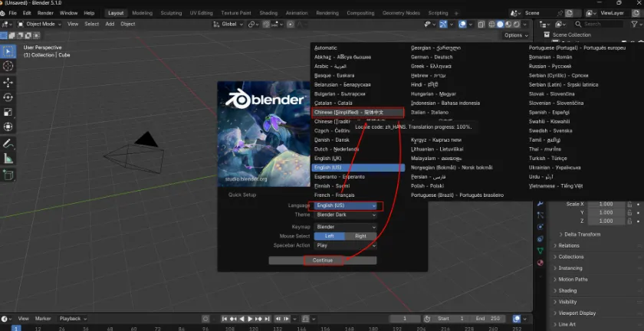The width and height of the screenshot is (644, 331).
Task: Select the Select Box tool
Action: pos(8,52)
